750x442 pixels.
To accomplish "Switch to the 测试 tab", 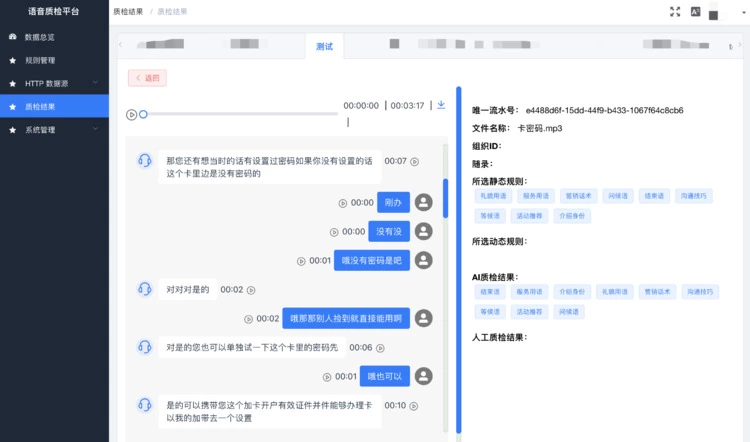I will click(325, 47).
